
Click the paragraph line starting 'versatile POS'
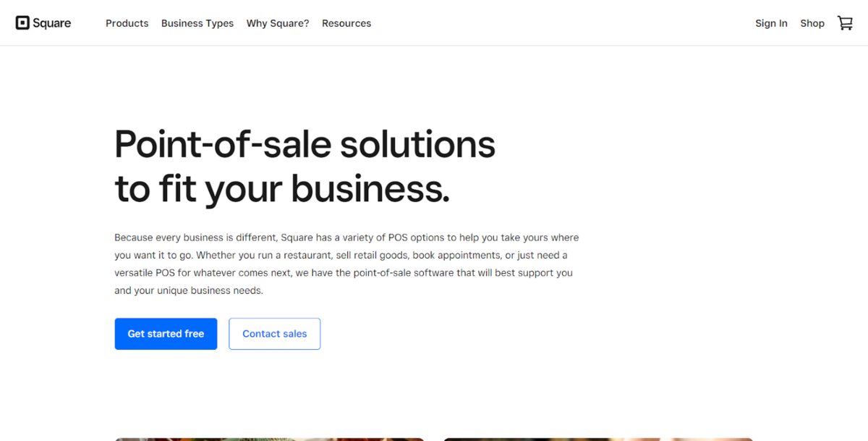[x=343, y=273]
